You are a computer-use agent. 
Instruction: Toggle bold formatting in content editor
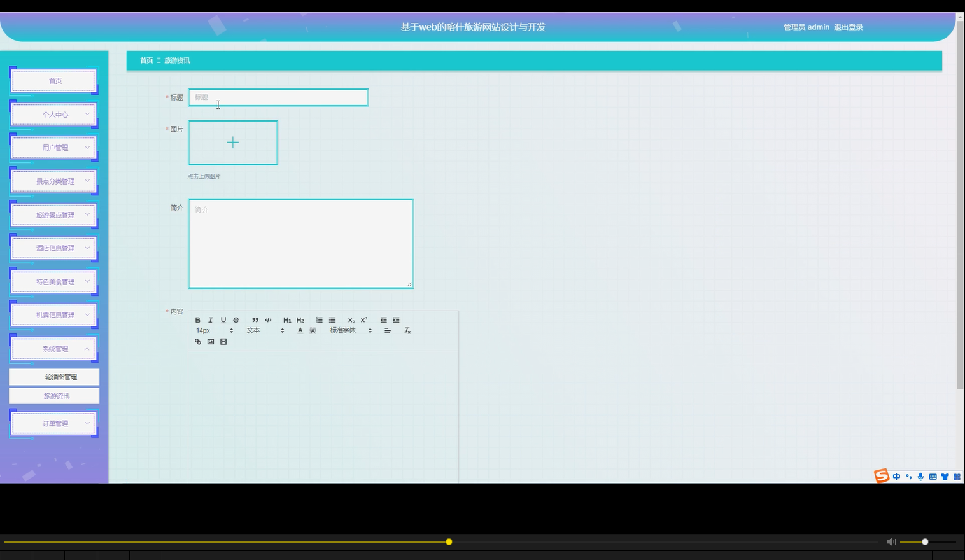click(x=197, y=320)
